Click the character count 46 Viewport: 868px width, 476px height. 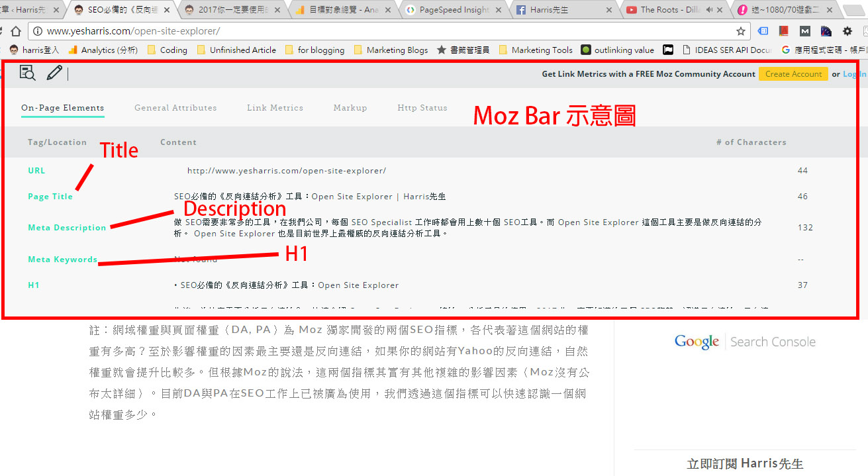802,197
